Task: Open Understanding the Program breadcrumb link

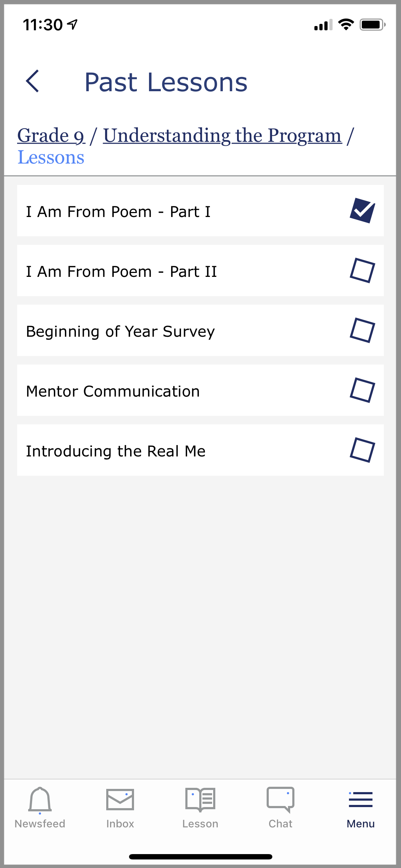Action: [x=222, y=135]
